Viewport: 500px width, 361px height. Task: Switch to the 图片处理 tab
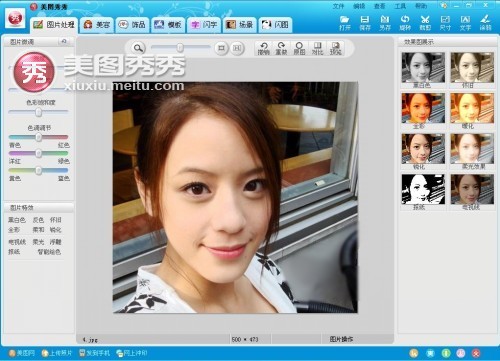tap(54, 25)
